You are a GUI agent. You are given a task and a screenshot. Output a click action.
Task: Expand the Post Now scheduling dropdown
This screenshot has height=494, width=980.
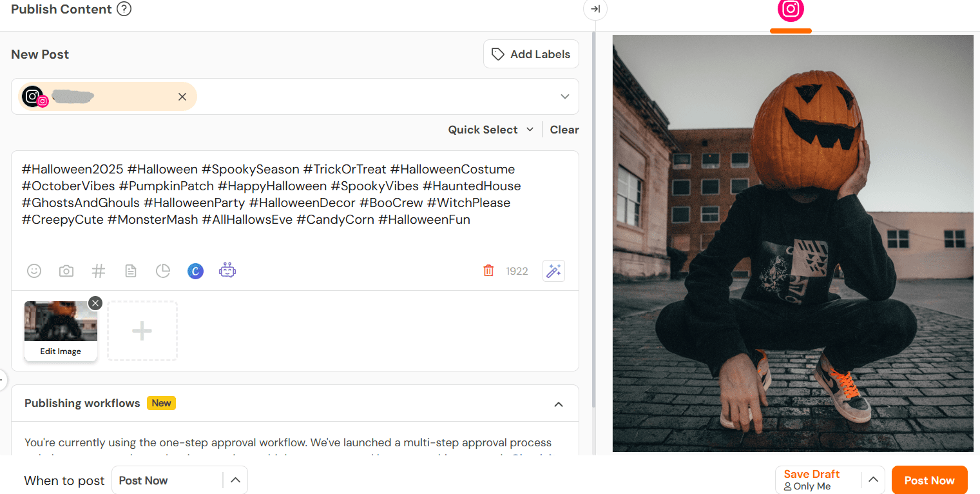point(235,480)
